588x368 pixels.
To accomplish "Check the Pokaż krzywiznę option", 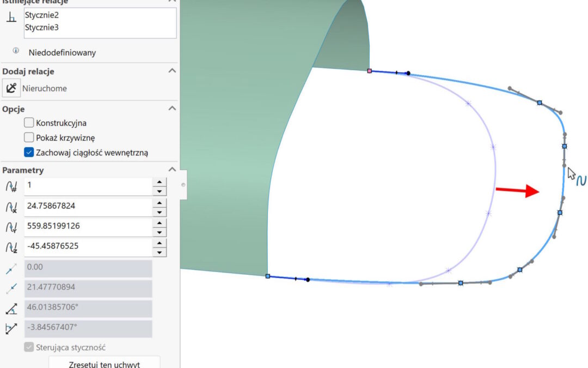I will pyautogui.click(x=29, y=138).
